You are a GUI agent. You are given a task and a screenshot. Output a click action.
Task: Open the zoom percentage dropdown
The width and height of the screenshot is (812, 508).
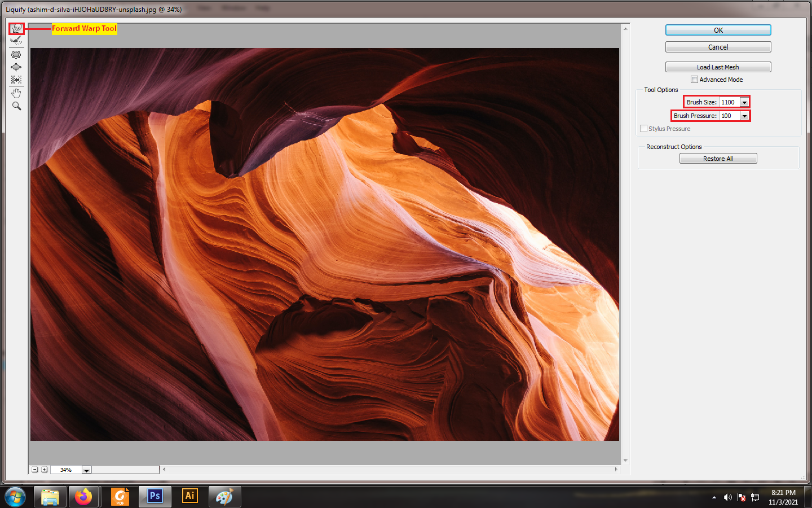tap(86, 470)
